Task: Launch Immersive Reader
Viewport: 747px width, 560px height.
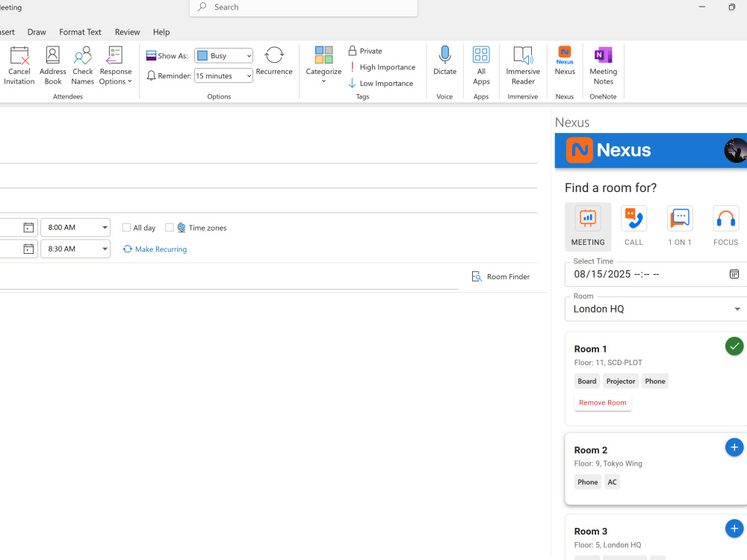Action: 523,66
